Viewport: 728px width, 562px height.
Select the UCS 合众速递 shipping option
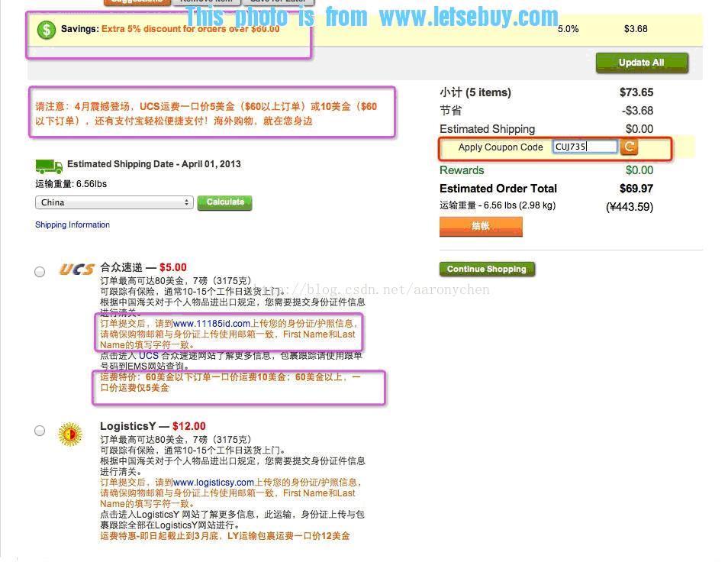(x=40, y=272)
